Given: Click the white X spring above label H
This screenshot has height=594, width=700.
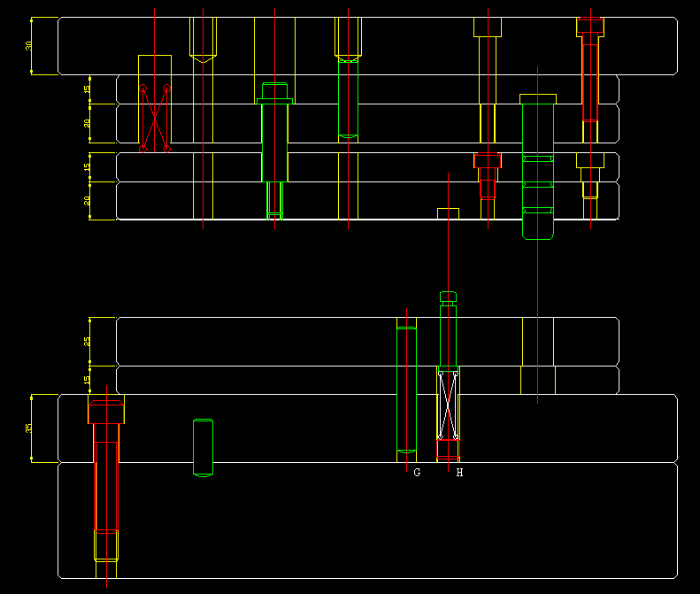Looking at the screenshot, I should (x=449, y=405).
